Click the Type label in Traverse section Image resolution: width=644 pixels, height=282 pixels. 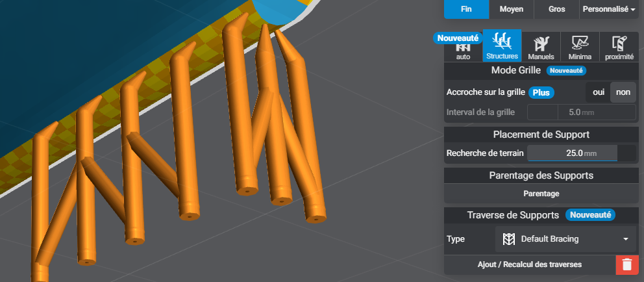point(456,239)
